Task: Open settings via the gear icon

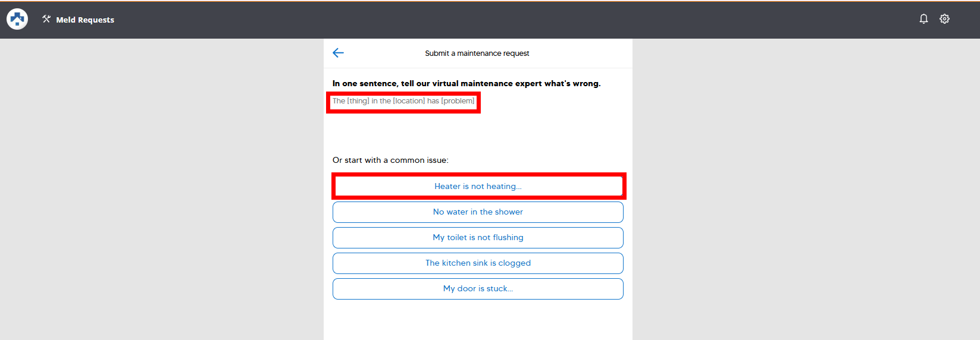Action: tap(944, 19)
